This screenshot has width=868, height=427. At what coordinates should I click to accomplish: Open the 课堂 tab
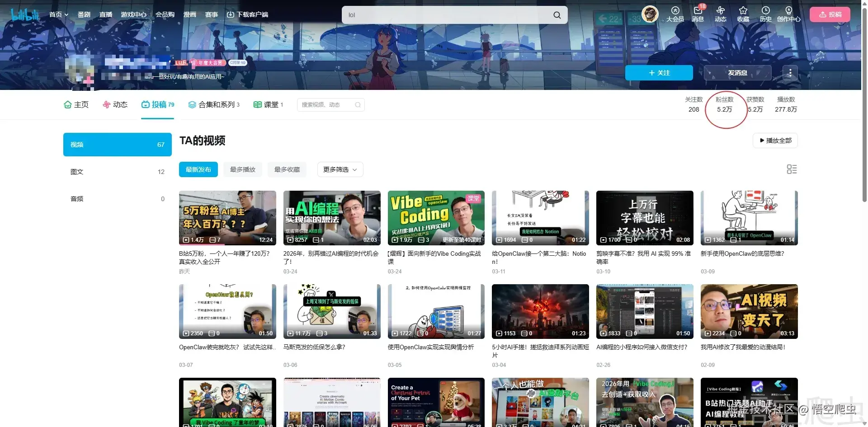coord(268,104)
